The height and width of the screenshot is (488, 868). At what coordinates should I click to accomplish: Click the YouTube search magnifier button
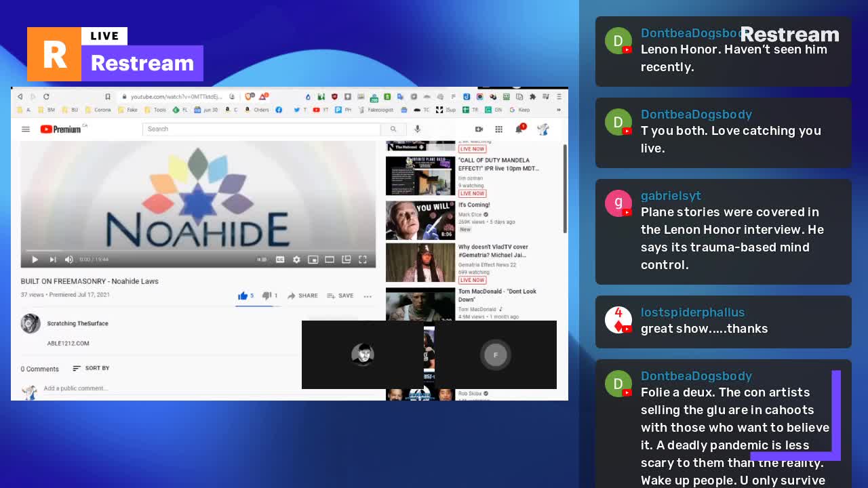pyautogui.click(x=393, y=129)
